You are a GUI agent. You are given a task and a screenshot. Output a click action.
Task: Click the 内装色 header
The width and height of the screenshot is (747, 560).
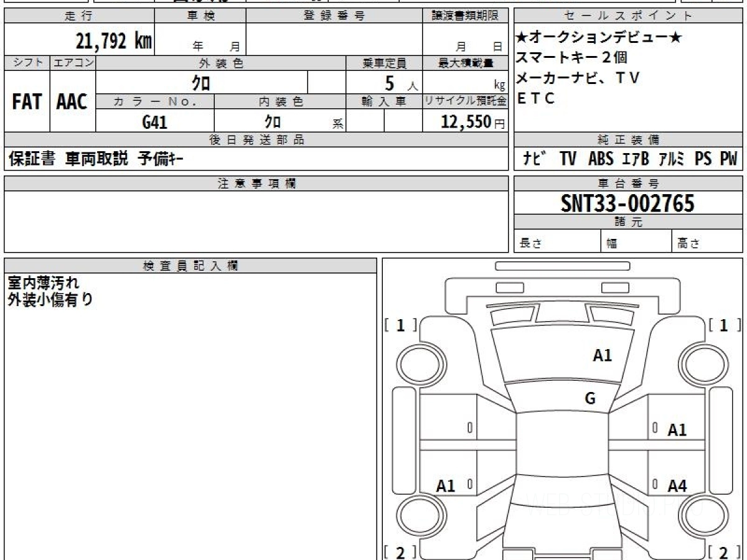281,102
